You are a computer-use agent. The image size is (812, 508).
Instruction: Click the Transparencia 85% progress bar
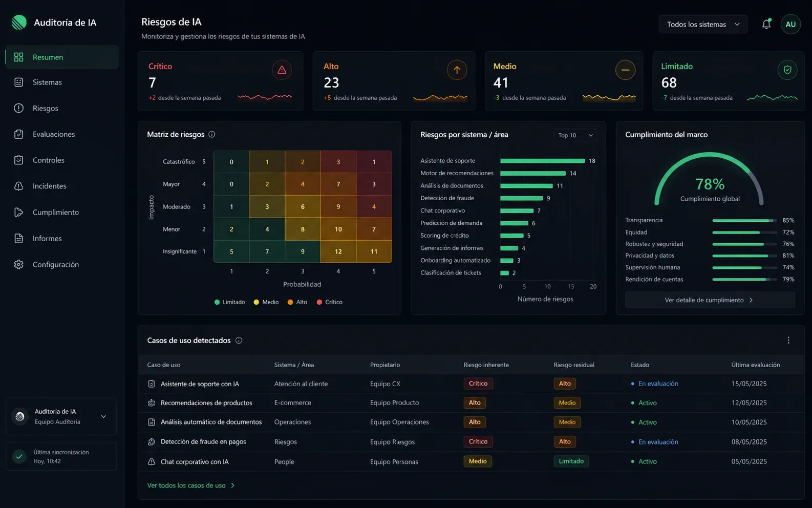click(x=744, y=221)
